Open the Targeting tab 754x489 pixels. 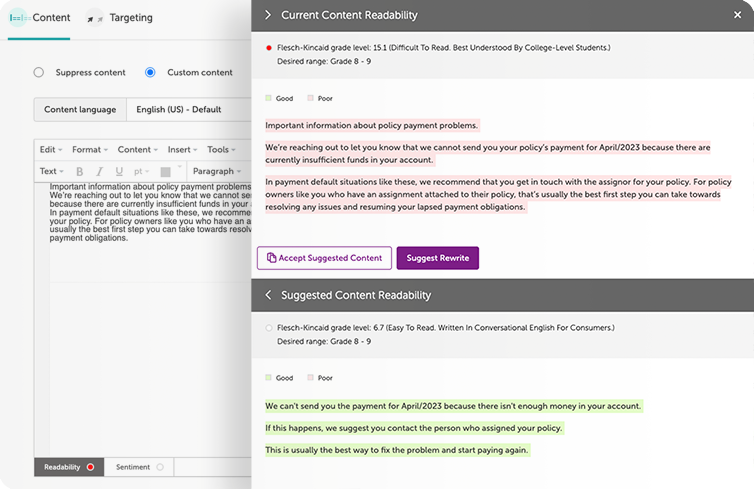coord(119,18)
